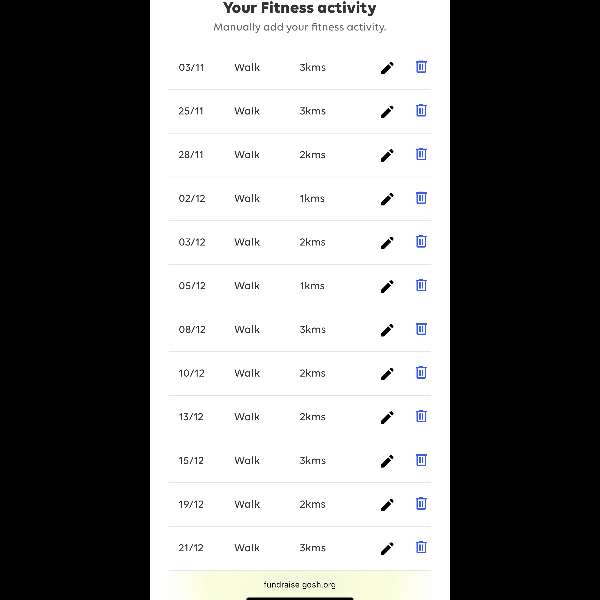
Task: Tap the fundraise.gosh.org address bar
Action: pyautogui.click(x=300, y=584)
